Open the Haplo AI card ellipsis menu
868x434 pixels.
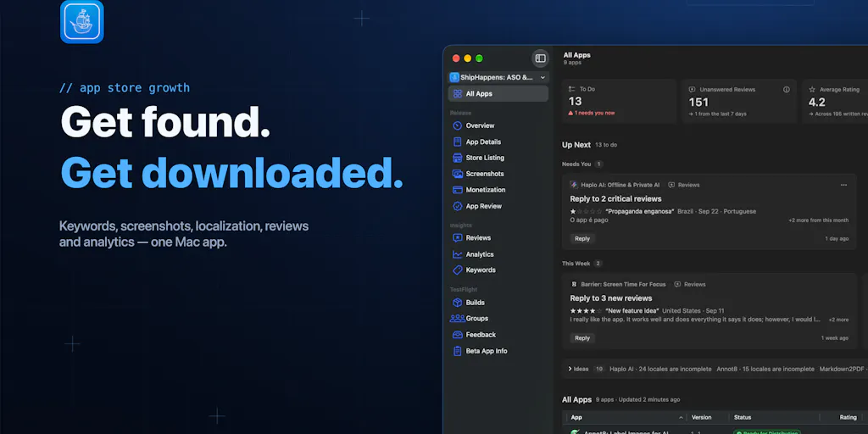click(843, 185)
